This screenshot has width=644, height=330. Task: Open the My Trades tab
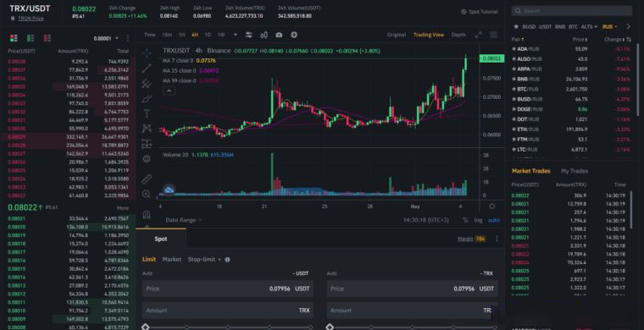pos(575,171)
